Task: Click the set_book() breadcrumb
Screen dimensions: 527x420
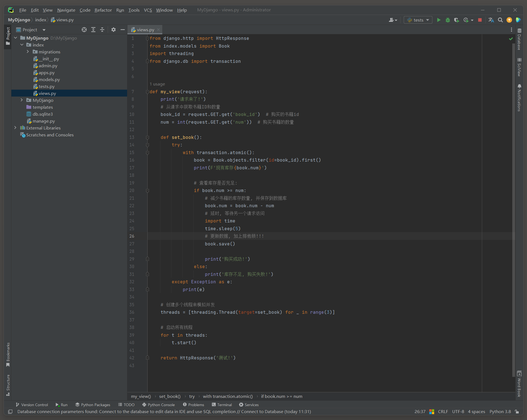Action: coord(170,396)
